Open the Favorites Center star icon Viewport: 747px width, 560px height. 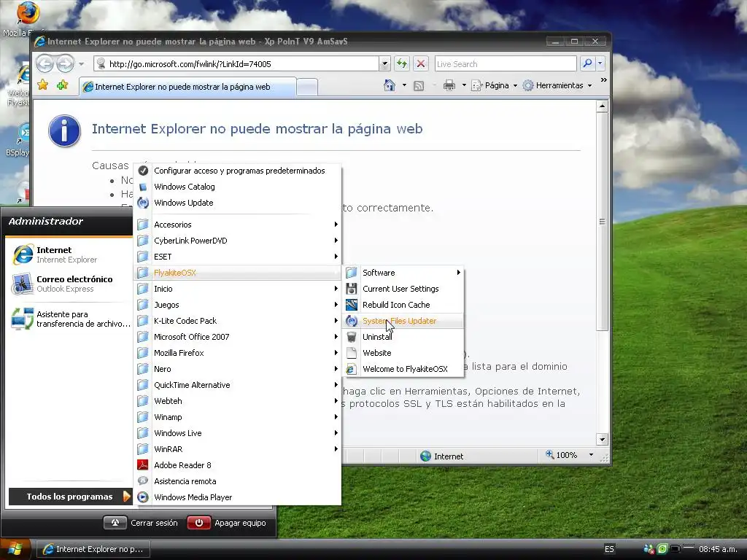[43, 85]
